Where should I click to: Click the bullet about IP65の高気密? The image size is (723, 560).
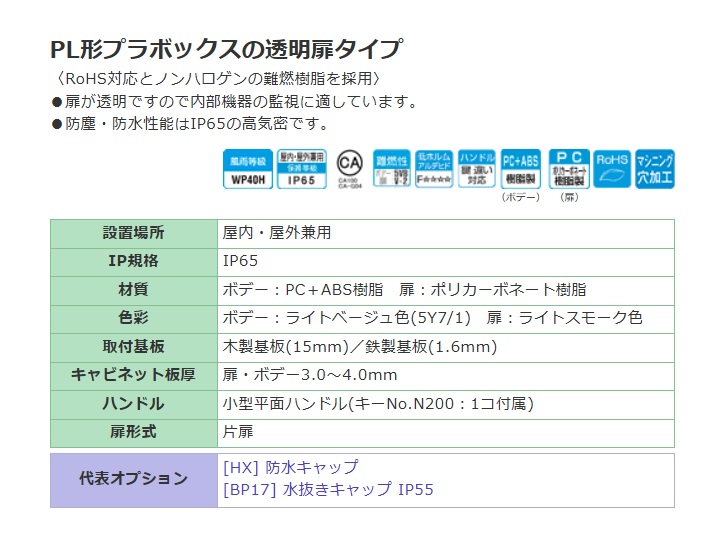click(x=190, y=124)
